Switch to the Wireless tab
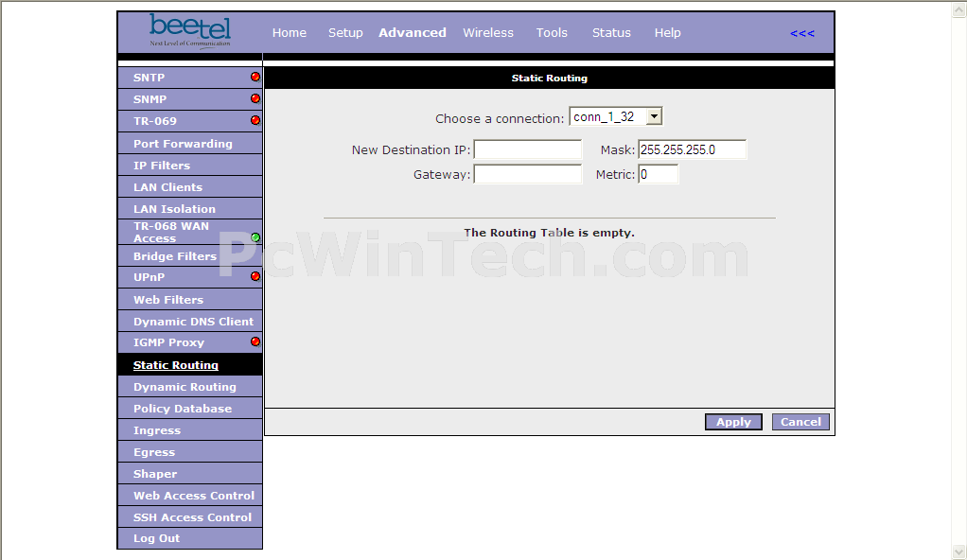The image size is (967, 560). pos(488,33)
